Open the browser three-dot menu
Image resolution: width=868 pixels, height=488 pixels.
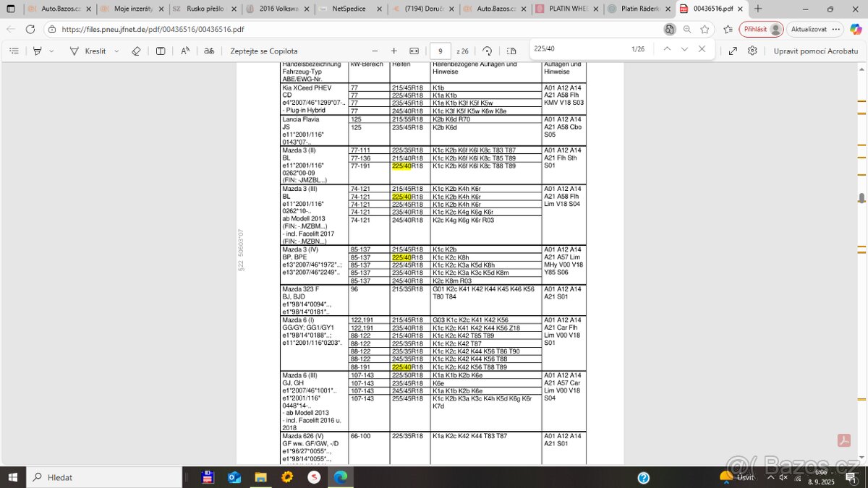(x=836, y=29)
